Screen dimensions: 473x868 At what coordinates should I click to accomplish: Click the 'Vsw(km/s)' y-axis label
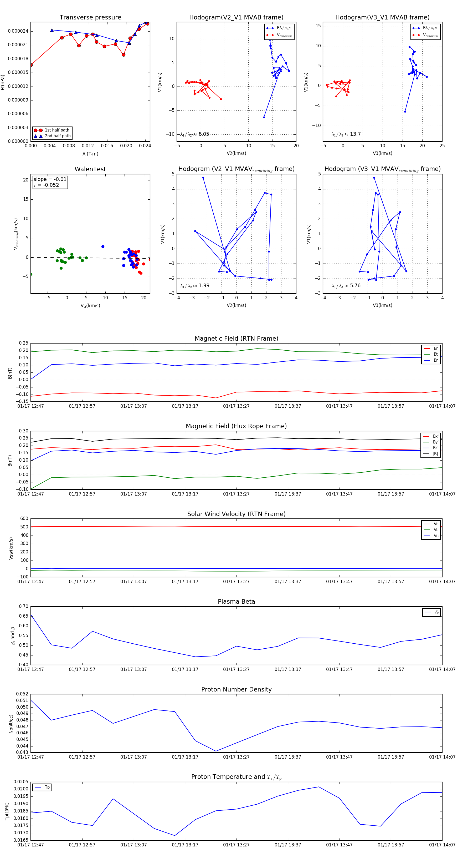click(11, 548)
